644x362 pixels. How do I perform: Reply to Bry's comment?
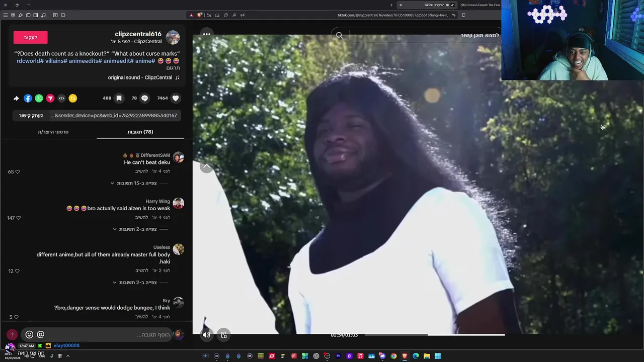click(x=141, y=317)
